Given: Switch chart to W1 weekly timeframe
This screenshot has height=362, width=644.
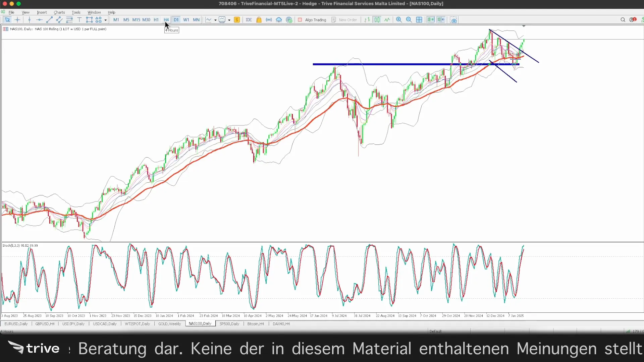Looking at the screenshot, I should 186,20.
